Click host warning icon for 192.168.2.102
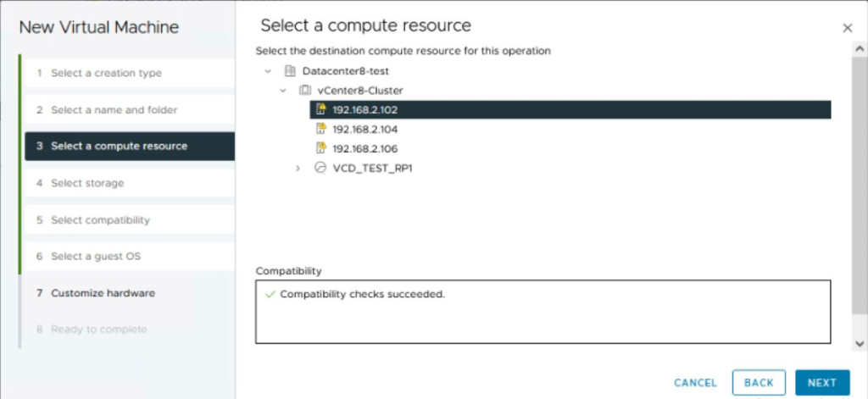This screenshot has height=399, width=868. coord(321,109)
